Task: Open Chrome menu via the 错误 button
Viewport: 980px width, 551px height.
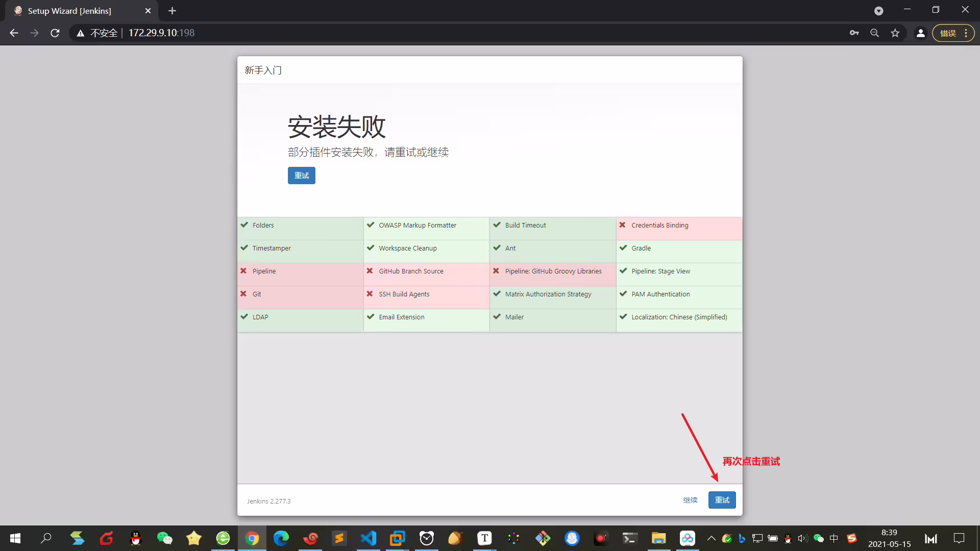Action: [953, 33]
